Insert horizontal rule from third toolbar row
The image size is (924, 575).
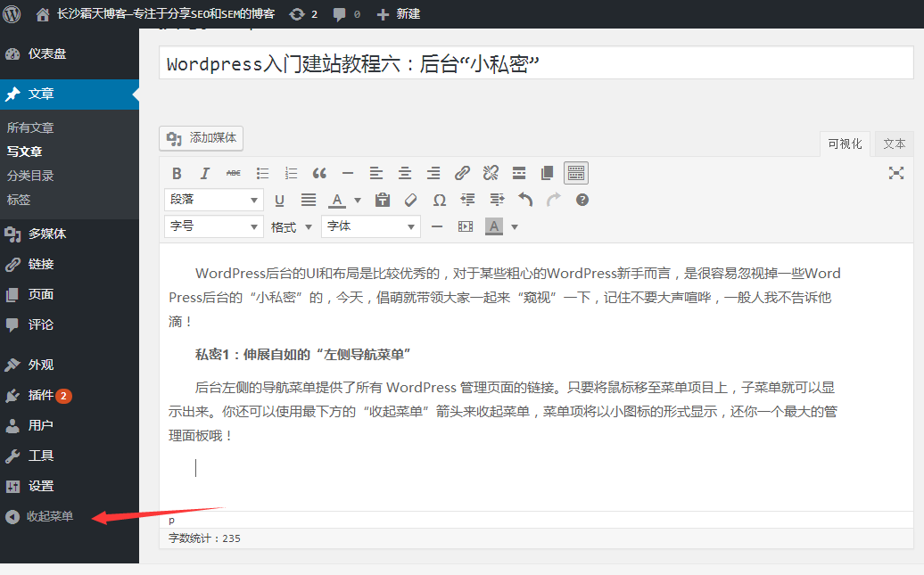point(437,226)
